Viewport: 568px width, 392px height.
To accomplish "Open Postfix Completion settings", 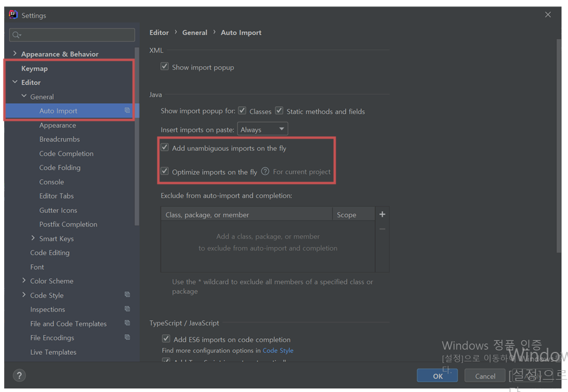I will pyautogui.click(x=68, y=225).
